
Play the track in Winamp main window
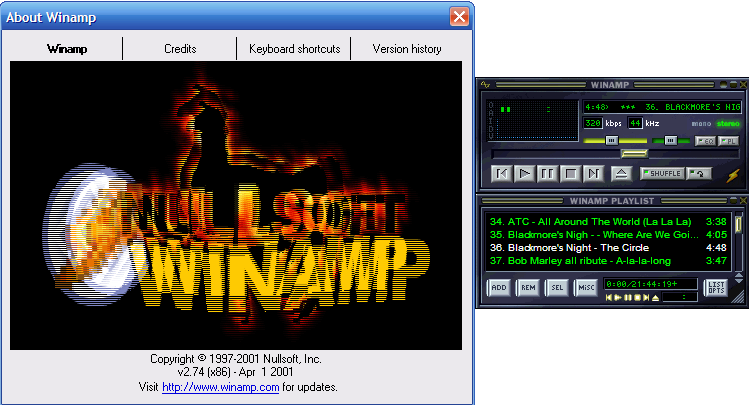524,174
